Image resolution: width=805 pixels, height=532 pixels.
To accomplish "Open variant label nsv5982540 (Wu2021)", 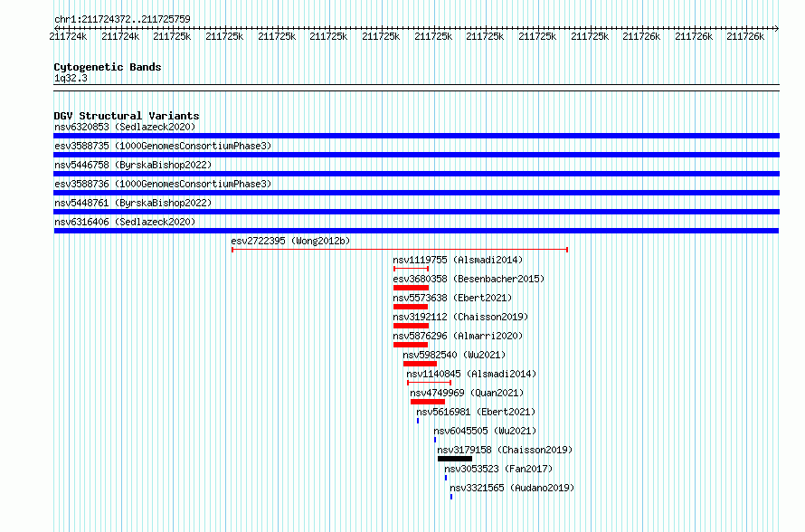I will (x=454, y=355).
